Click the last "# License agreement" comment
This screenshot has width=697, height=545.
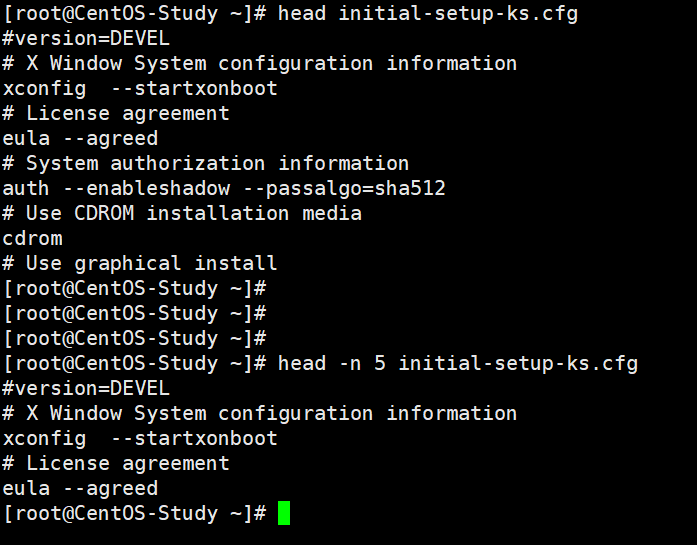pyautogui.click(x=116, y=464)
